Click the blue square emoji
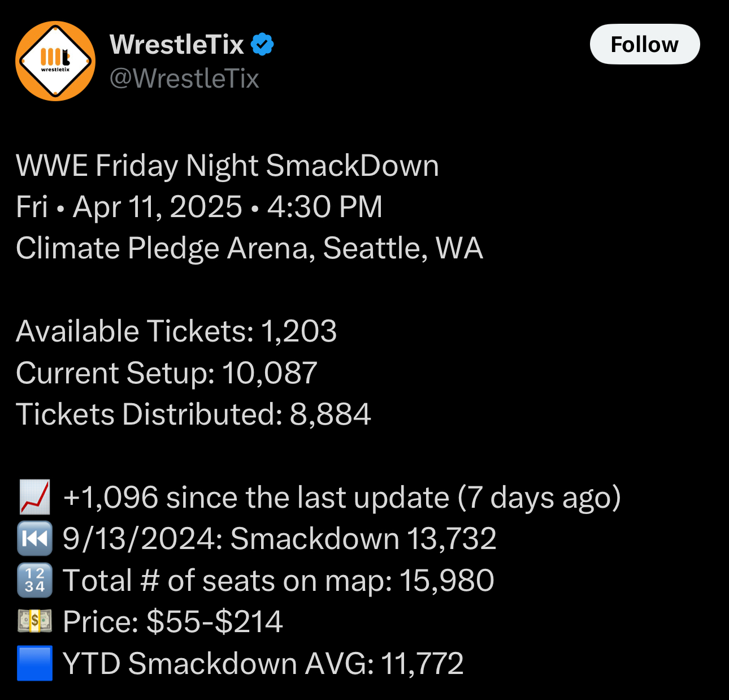 pos(35,663)
